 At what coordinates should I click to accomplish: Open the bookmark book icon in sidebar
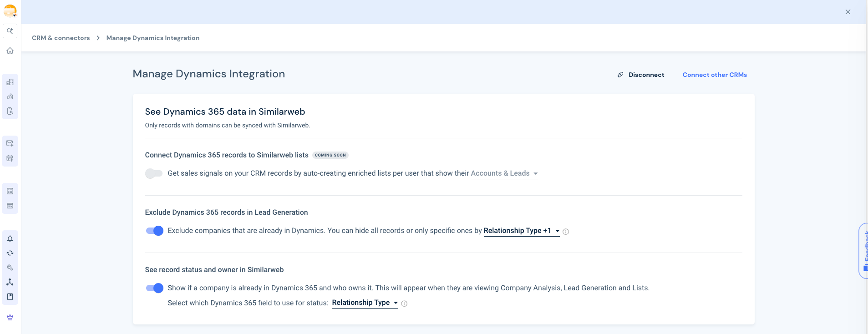[10, 297]
